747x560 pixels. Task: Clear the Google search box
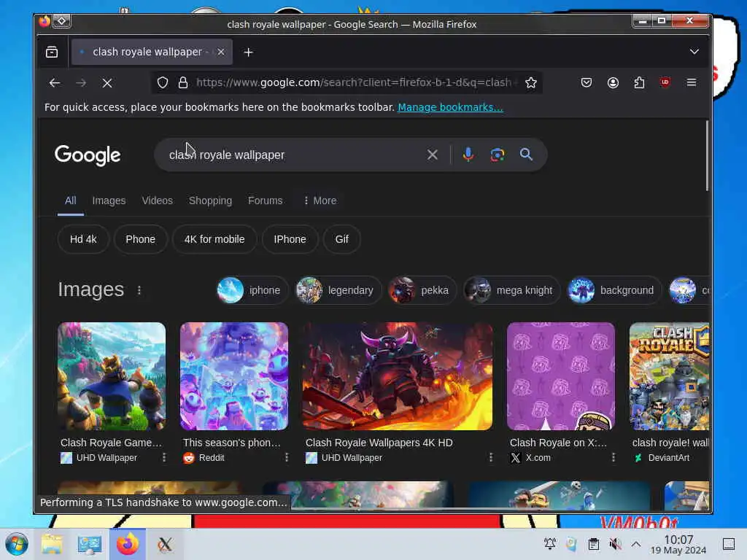(432, 155)
